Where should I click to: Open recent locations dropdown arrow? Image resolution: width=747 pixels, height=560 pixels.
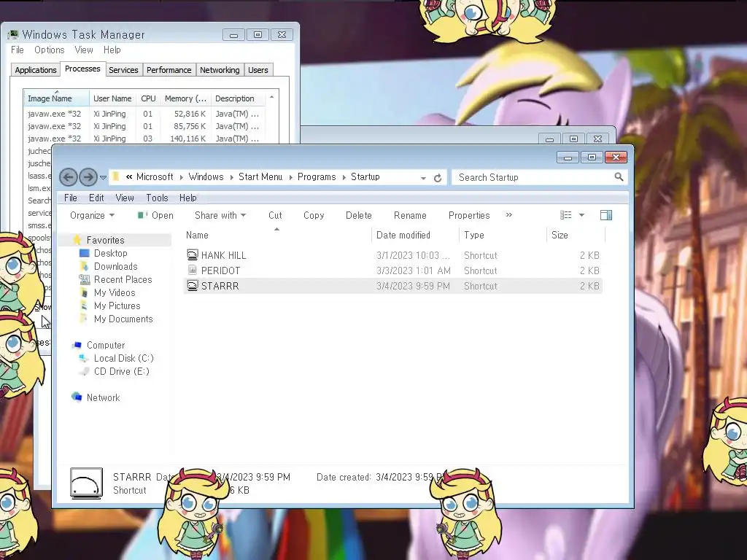tap(103, 178)
